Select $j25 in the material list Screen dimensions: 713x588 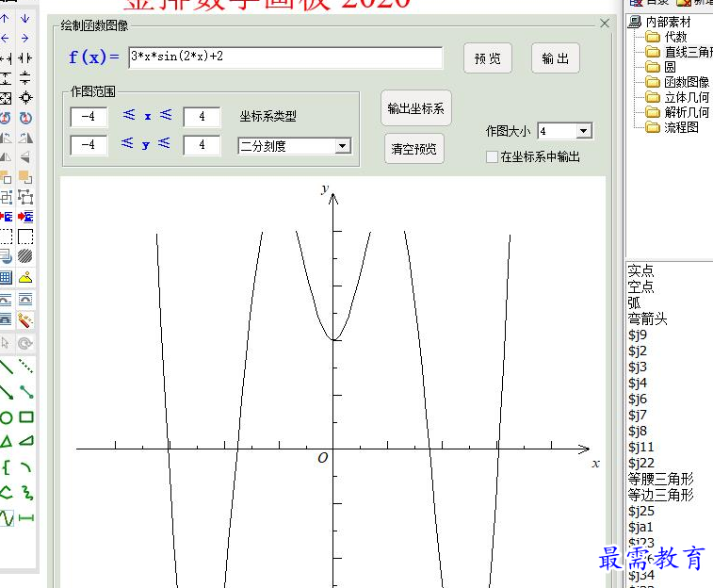pyautogui.click(x=641, y=511)
